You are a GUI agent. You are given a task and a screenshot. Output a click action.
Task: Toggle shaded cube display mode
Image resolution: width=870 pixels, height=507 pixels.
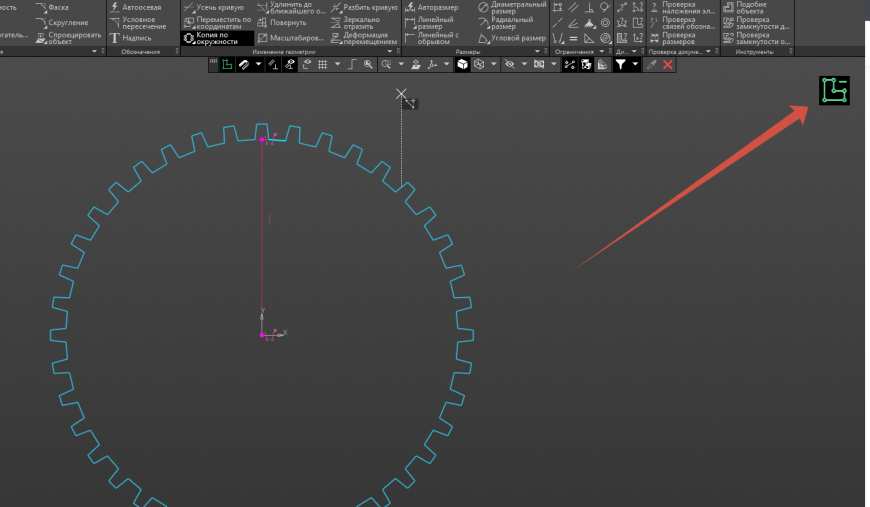click(x=462, y=65)
